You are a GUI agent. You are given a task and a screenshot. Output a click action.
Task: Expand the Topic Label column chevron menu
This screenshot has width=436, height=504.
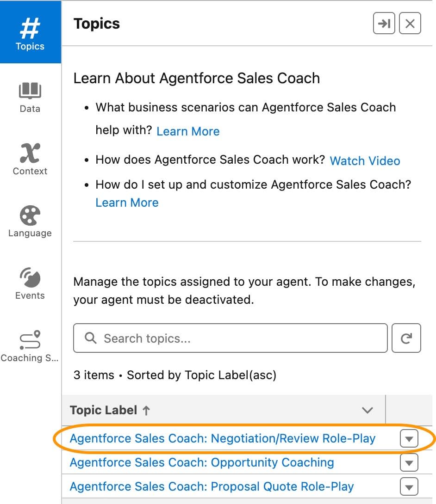pos(367,410)
